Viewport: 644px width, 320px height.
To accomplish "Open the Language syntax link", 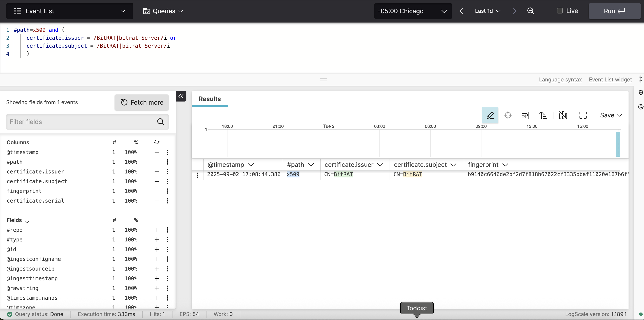I will click(560, 79).
